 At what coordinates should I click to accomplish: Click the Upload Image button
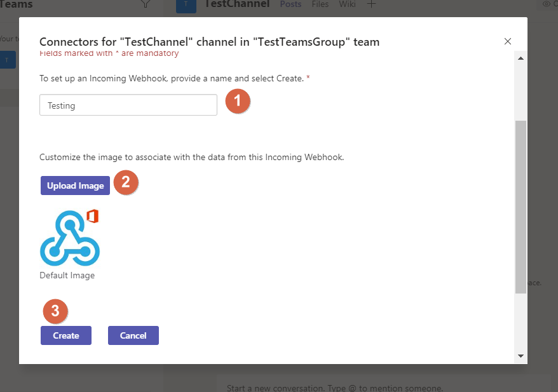point(75,186)
